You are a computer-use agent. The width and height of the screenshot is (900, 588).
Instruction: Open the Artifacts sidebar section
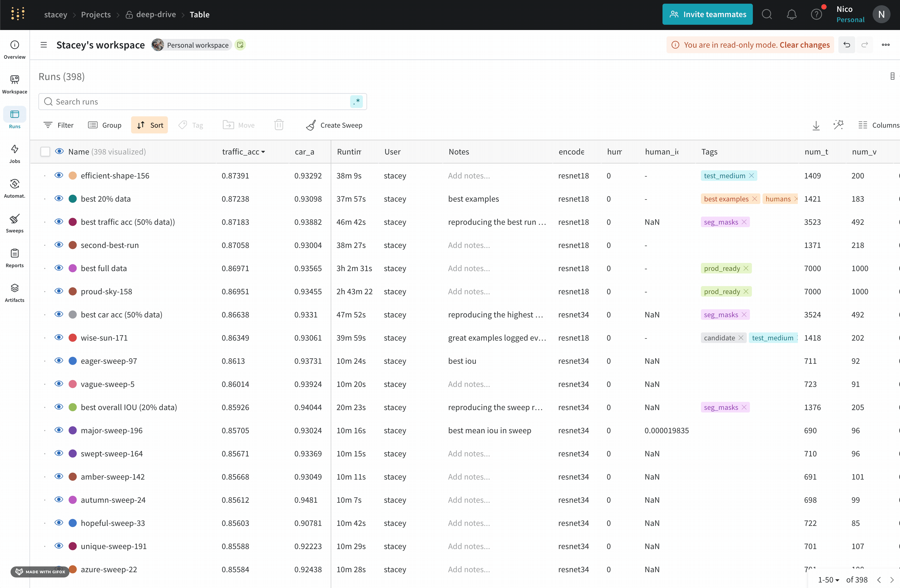point(14,292)
